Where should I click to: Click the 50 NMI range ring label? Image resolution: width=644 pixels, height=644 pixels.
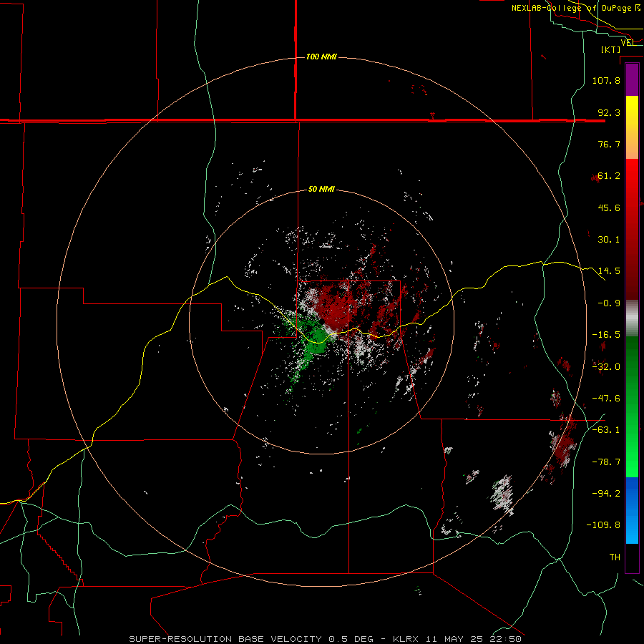click(x=321, y=189)
